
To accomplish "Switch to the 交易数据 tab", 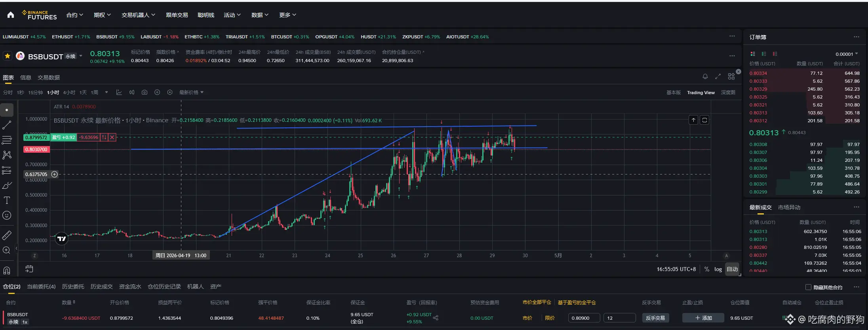I will (x=49, y=78).
